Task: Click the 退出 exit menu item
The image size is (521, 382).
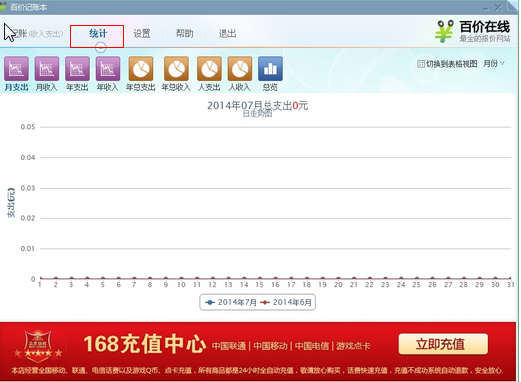Action: tap(227, 34)
